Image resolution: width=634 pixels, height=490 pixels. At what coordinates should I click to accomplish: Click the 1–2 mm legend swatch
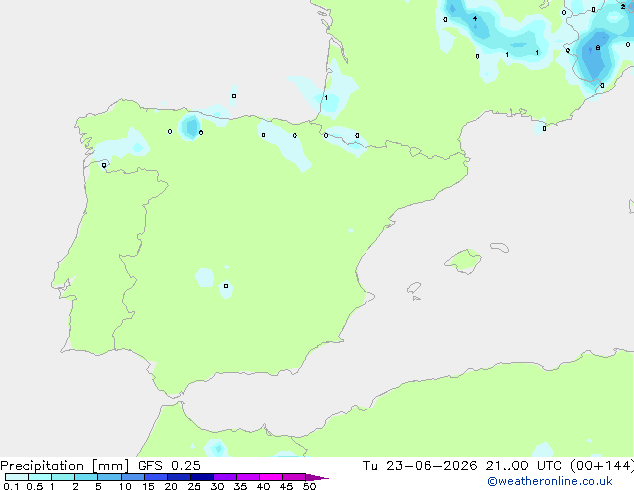[63, 477]
